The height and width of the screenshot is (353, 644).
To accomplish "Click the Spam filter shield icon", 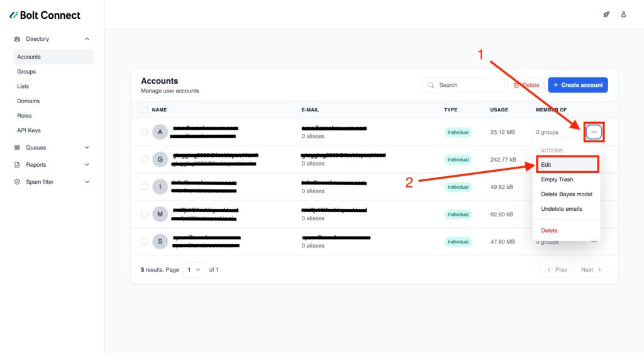I will (18, 182).
